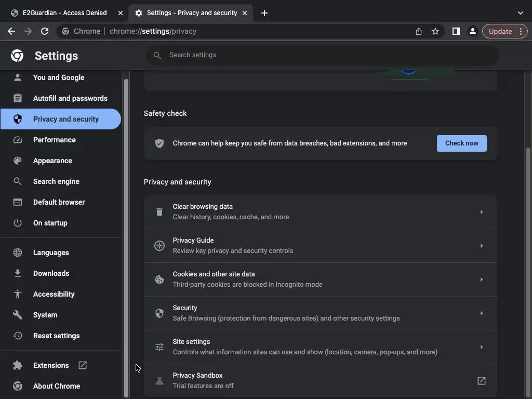Screen dimensions: 532x399
Task: Expand Site settings row arrow
Action: [x=482, y=347]
